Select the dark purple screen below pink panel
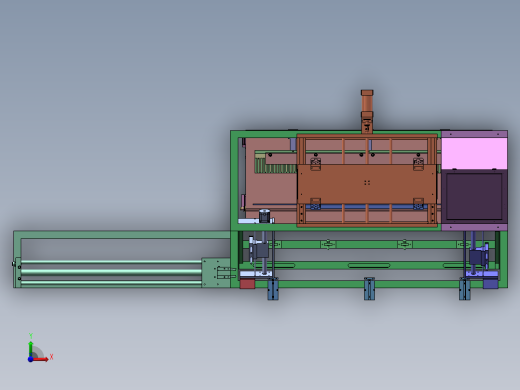 [x=474, y=196]
